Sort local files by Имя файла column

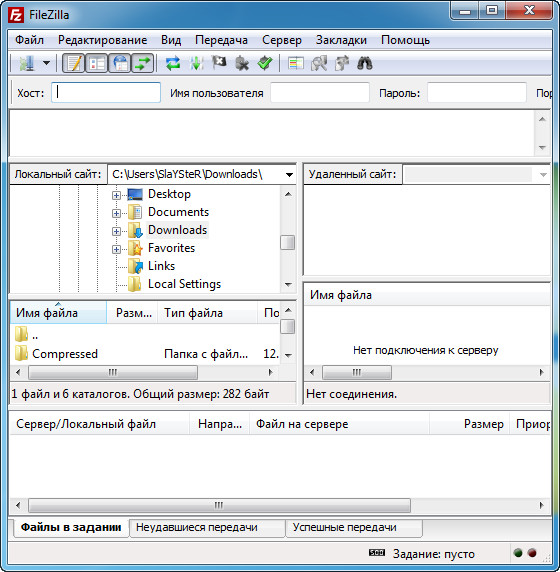pyautogui.click(x=58, y=313)
